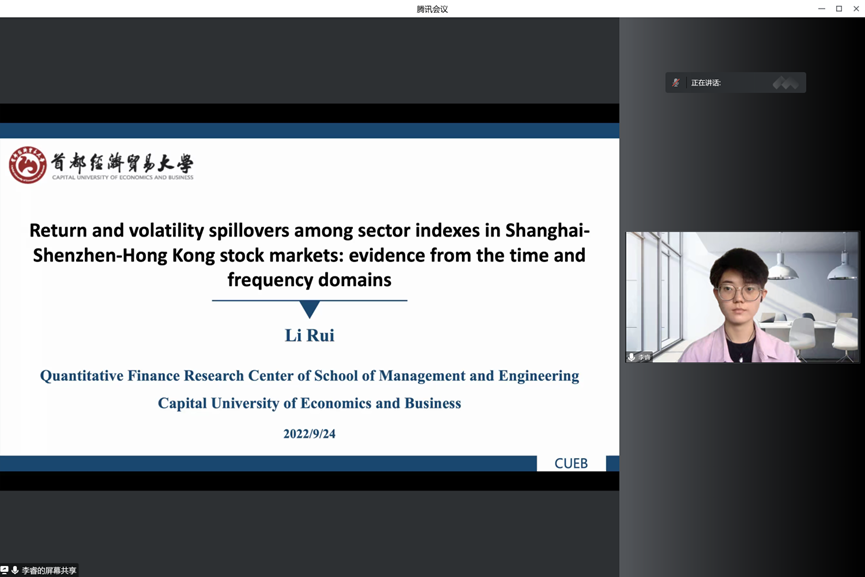Image resolution: width=865 pixels, height=577 pixels.
Task: Click the 正在讲话 speaking indicator label
Action: [x=706, y=83]
